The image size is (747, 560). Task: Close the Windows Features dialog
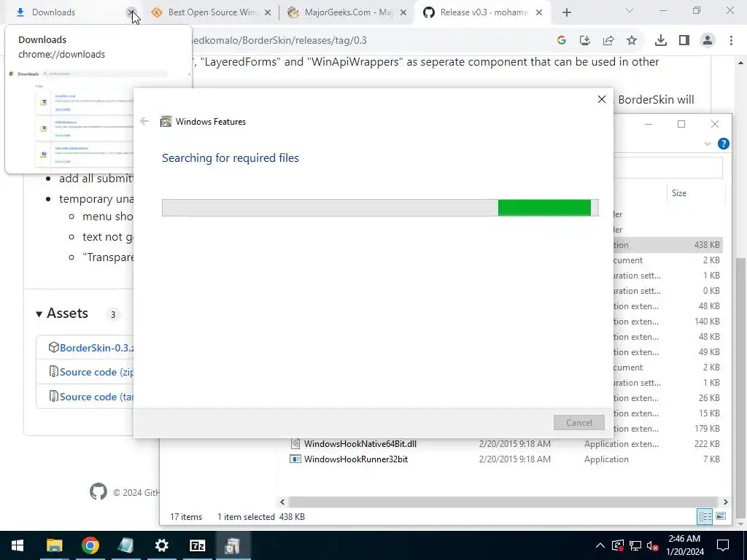602,99
